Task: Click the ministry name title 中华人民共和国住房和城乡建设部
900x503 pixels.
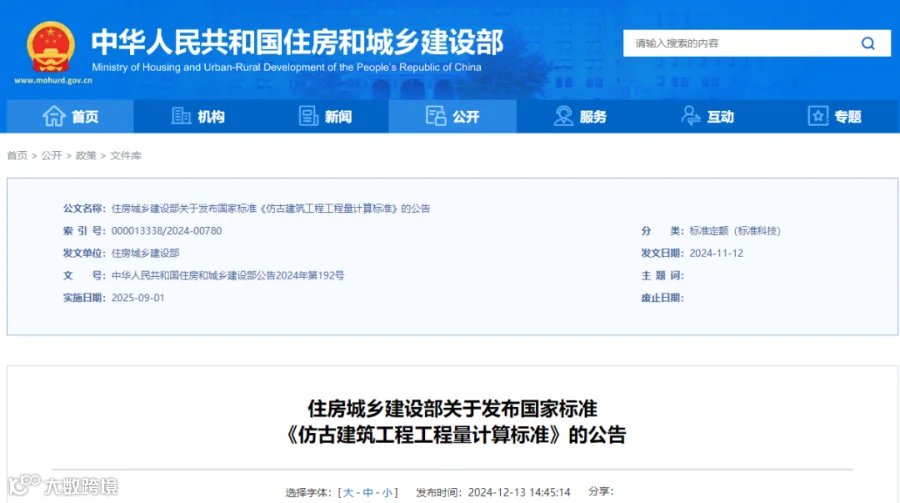Action: pyautogui.click(x=297, y=42)
